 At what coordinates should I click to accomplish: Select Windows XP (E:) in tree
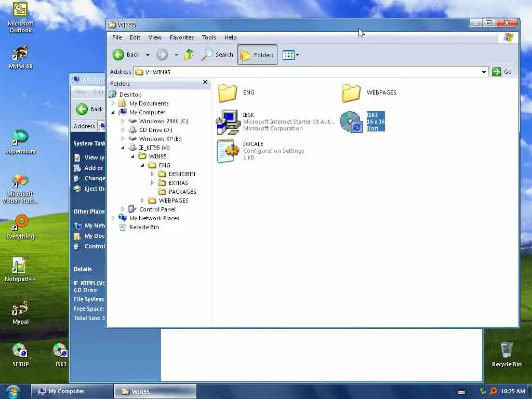click(160, 139)
